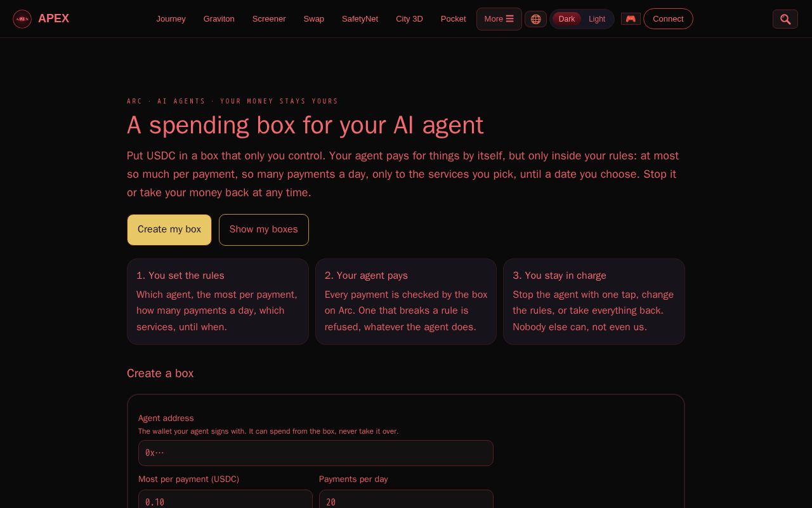Click the 'A spending box for your AI agent' heading
Screen dimensions: 812x508
305,125
